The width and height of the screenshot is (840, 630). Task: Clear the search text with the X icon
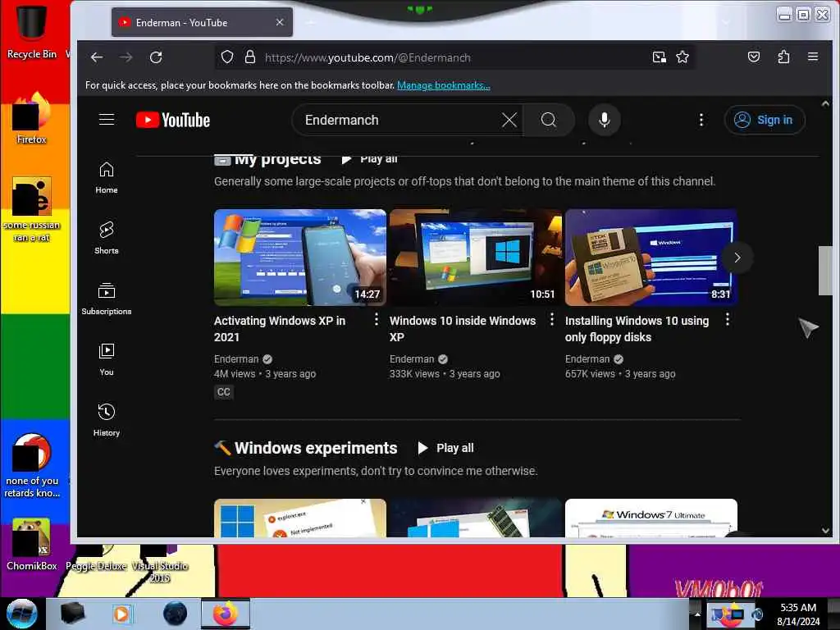(509, 120)
